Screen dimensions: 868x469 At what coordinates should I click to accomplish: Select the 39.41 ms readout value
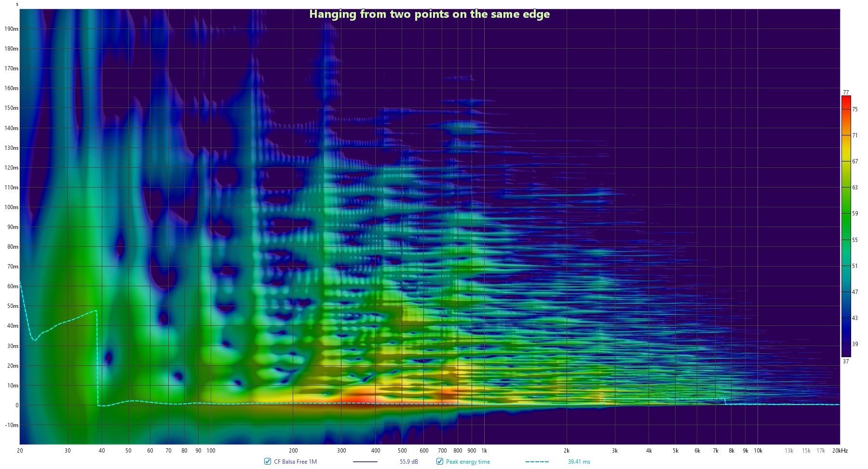tap(579, 462)
